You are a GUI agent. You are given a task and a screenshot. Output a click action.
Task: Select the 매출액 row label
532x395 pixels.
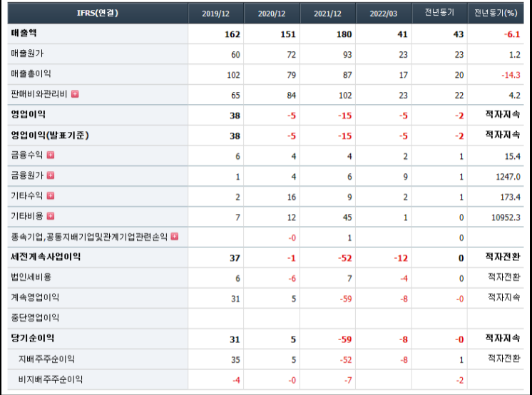24,34
